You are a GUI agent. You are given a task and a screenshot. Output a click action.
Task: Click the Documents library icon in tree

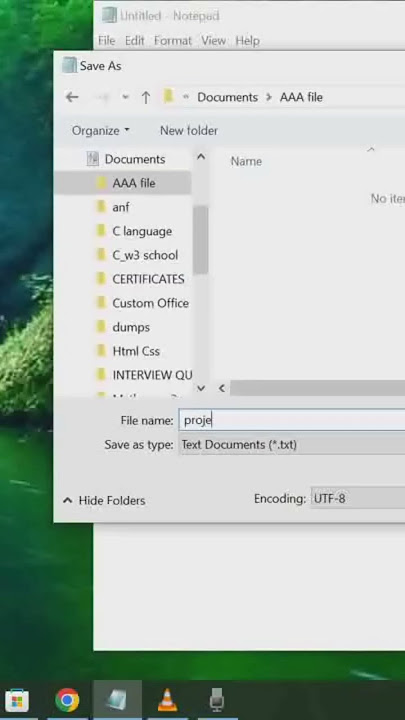click(93, 159)
